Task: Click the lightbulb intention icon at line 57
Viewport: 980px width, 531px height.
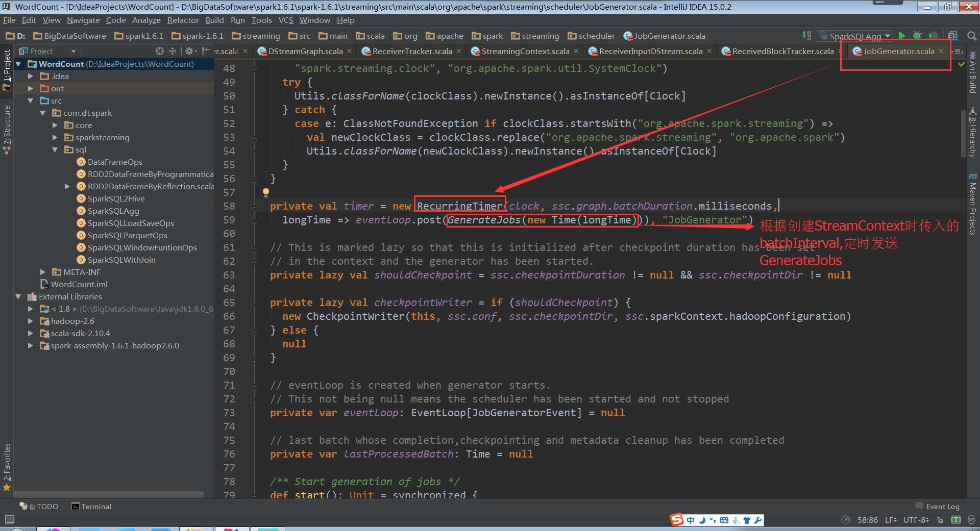Action: [265, 192]
